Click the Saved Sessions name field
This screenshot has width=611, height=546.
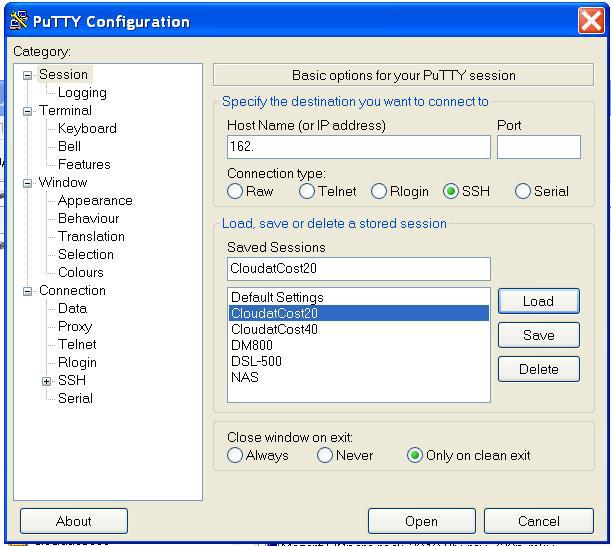pos(358,269)
